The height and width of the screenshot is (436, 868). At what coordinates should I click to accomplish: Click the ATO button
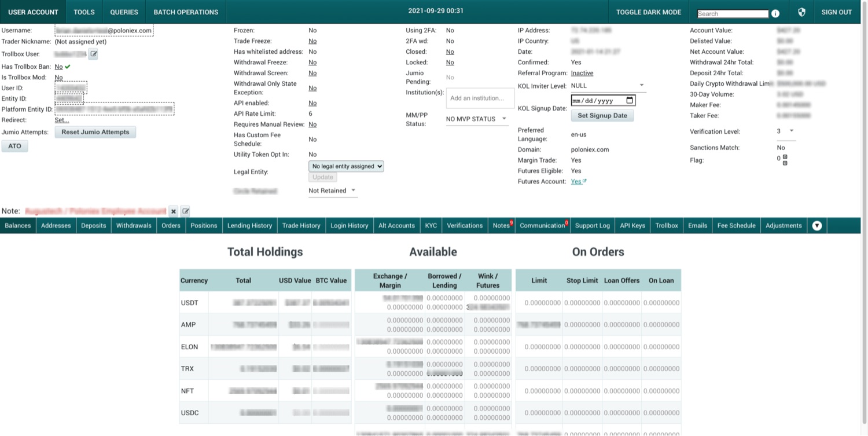(14, 146)
